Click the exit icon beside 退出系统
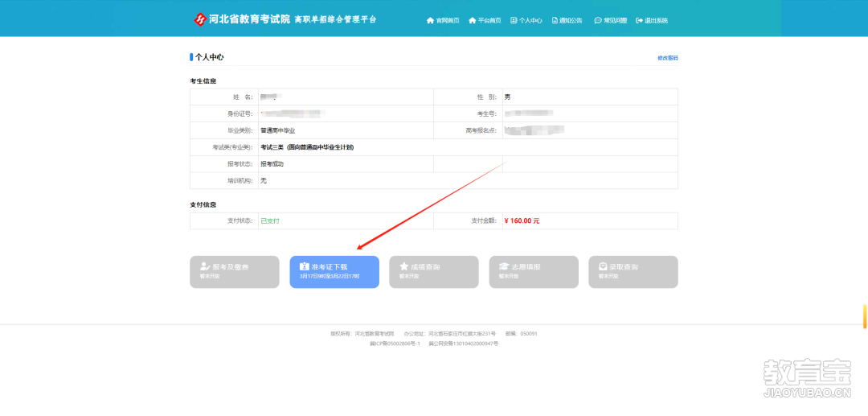Viewport: 868px width, 416px height. click(640, 20)
